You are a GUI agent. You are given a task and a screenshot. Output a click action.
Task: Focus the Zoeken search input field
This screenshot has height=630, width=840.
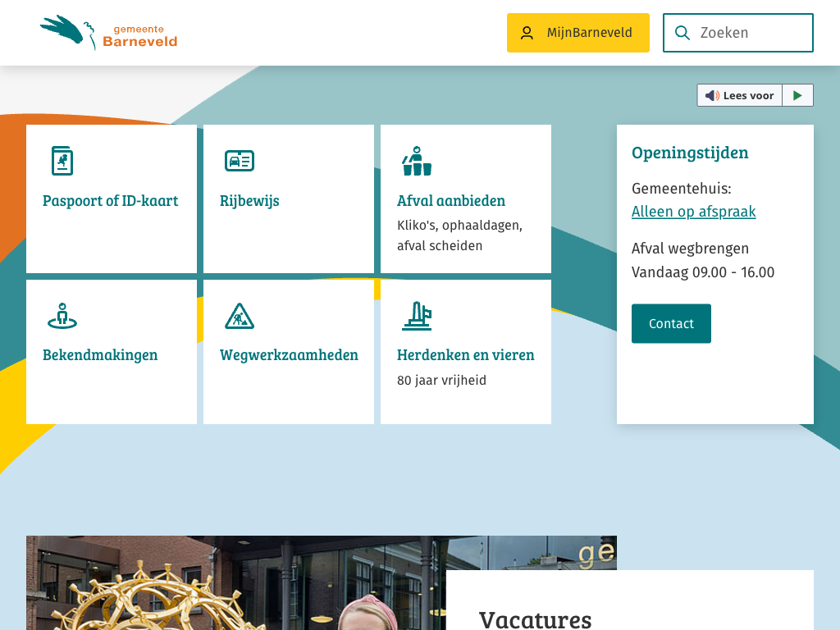751,33
